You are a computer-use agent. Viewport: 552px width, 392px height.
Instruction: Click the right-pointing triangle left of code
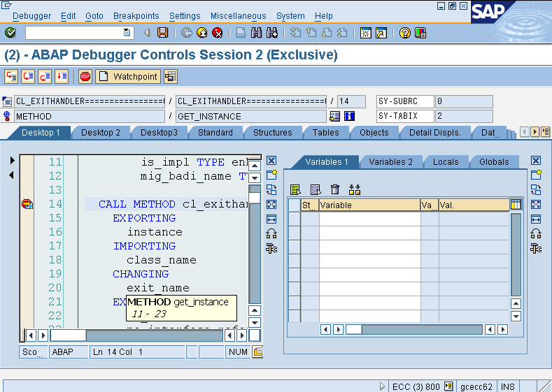point(13,160)
